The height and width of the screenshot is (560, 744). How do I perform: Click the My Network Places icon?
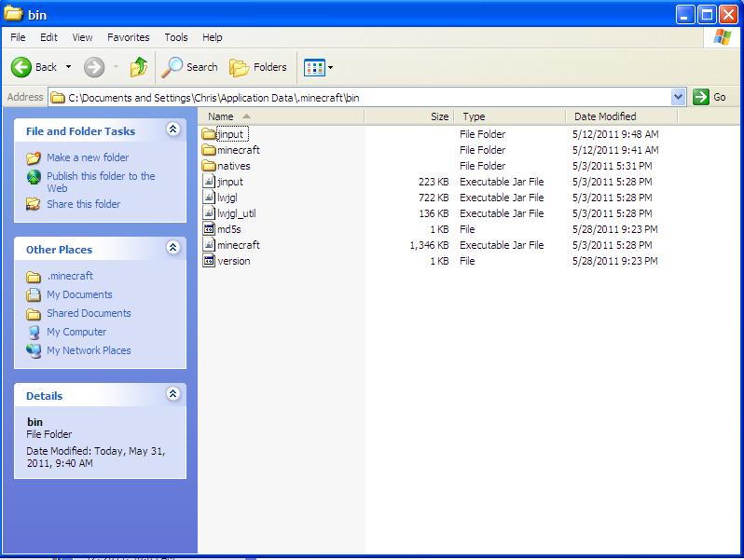(34, 351)
